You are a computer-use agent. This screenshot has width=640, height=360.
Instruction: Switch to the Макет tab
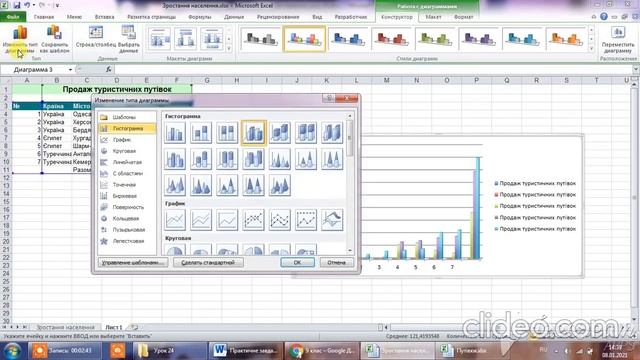click(433, 17)
